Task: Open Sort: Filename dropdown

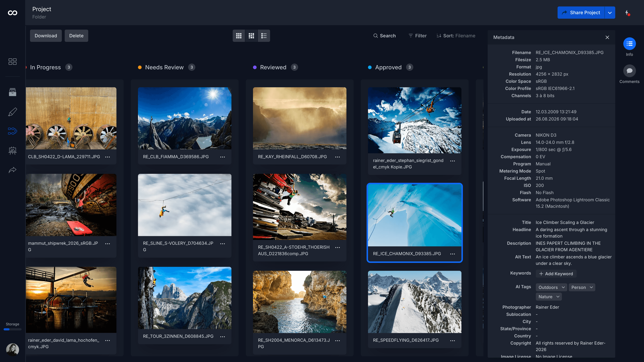Action: click(x=456, y=36)
